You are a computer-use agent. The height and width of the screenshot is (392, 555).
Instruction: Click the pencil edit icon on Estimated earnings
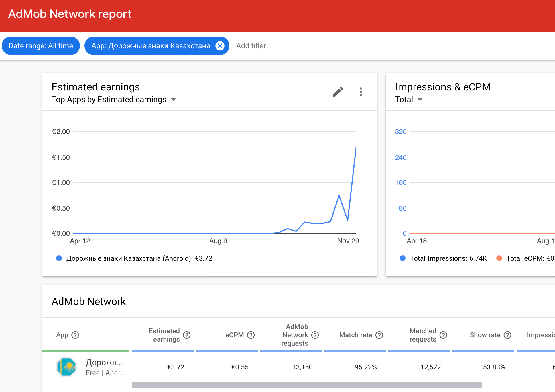338,92
